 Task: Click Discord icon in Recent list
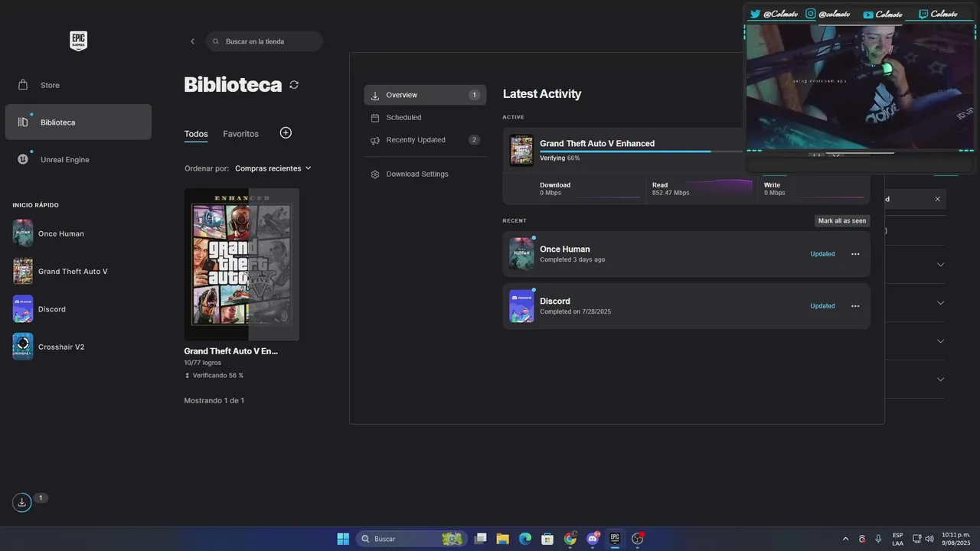coord(521,306)
